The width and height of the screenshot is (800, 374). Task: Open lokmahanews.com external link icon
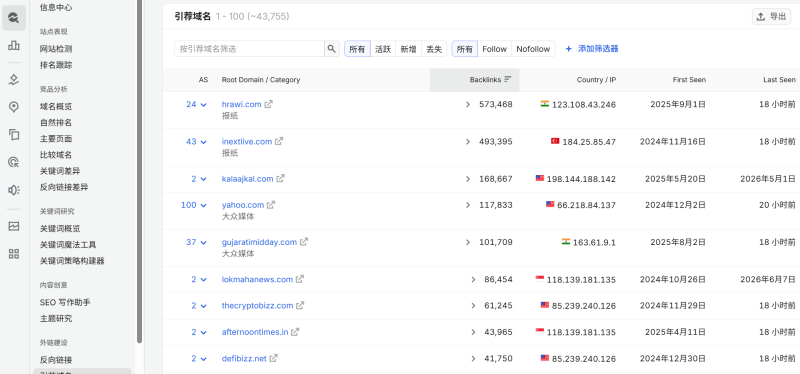(x=300, y=279)
